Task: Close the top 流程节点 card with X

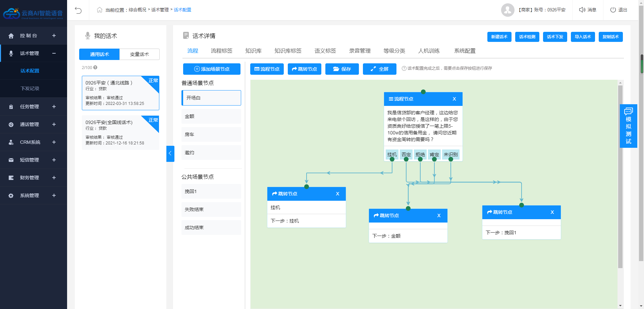Action: coord(454,99)
